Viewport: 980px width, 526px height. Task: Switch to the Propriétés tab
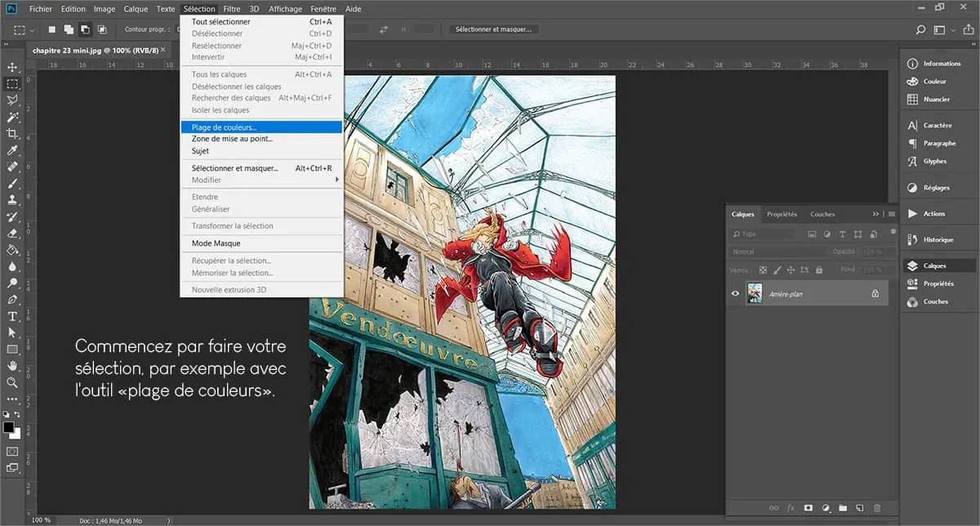click(x=782, y=214)
